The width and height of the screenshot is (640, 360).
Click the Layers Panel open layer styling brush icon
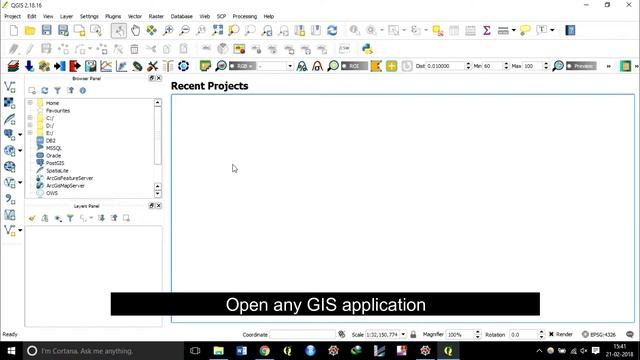point(32,218)
